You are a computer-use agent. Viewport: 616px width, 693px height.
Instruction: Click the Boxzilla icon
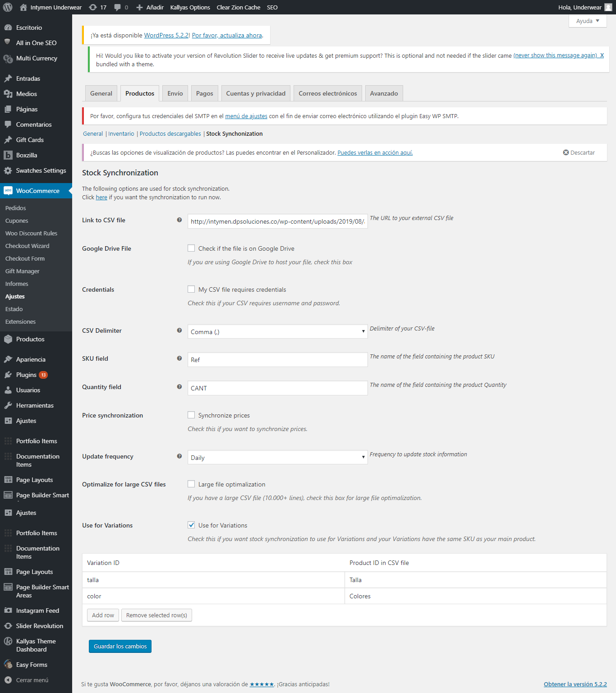coord(8,155)
